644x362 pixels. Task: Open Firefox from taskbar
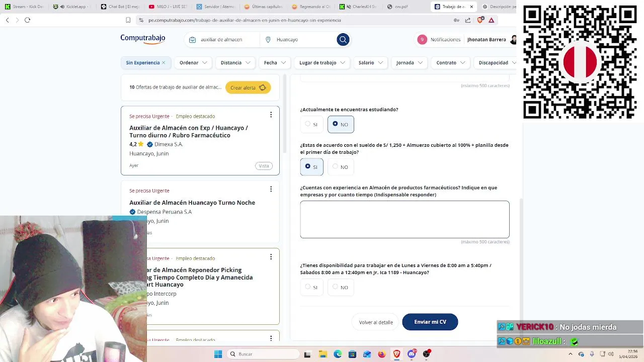tap(382, 354)
